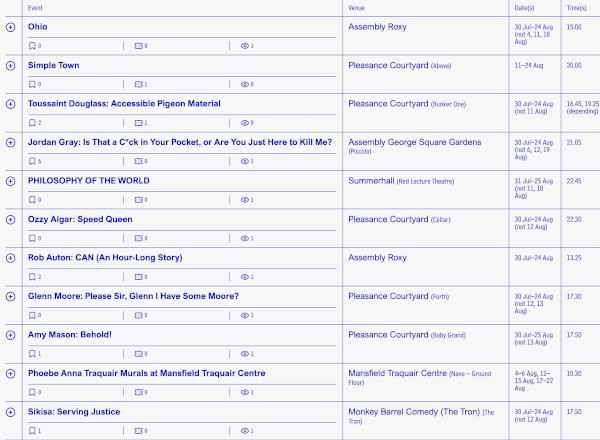
Task: Bookmark the Glenn Moore event
Action: [x=33, y=315]
